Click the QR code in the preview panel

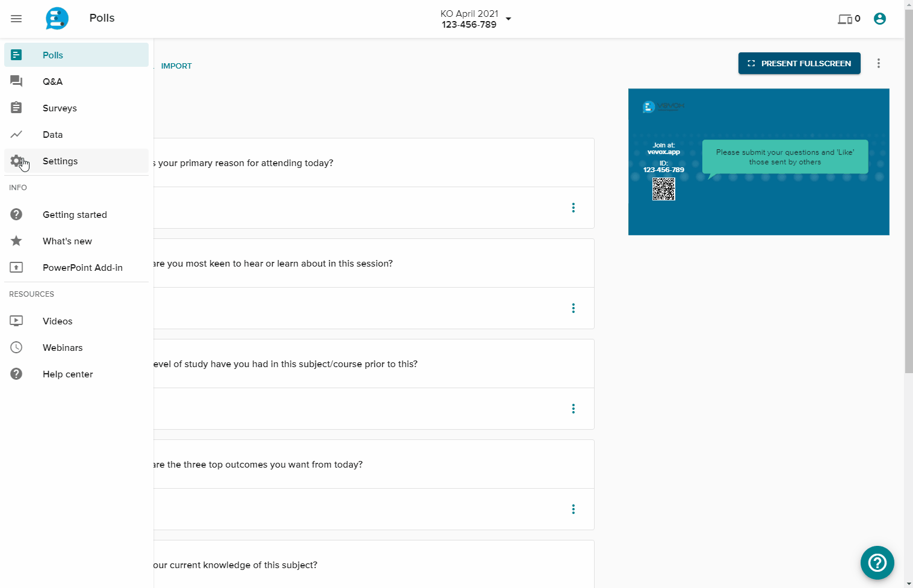(x=663, y=189)
